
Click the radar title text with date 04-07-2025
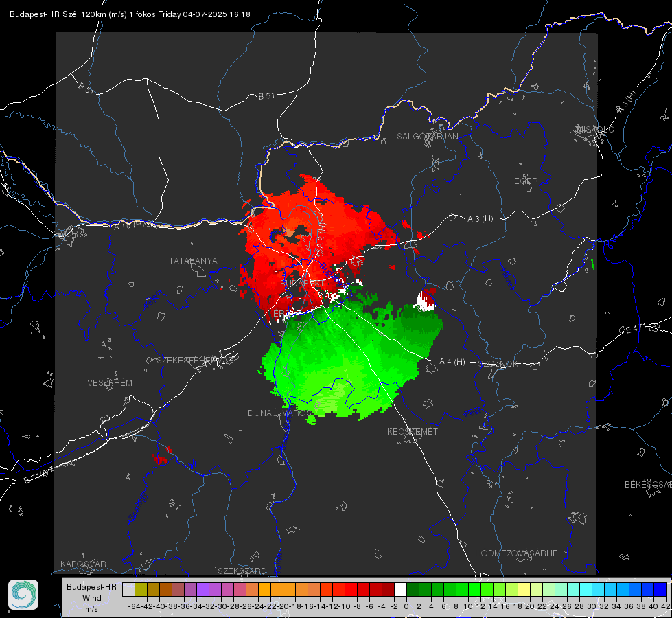(x=130, y=14)
